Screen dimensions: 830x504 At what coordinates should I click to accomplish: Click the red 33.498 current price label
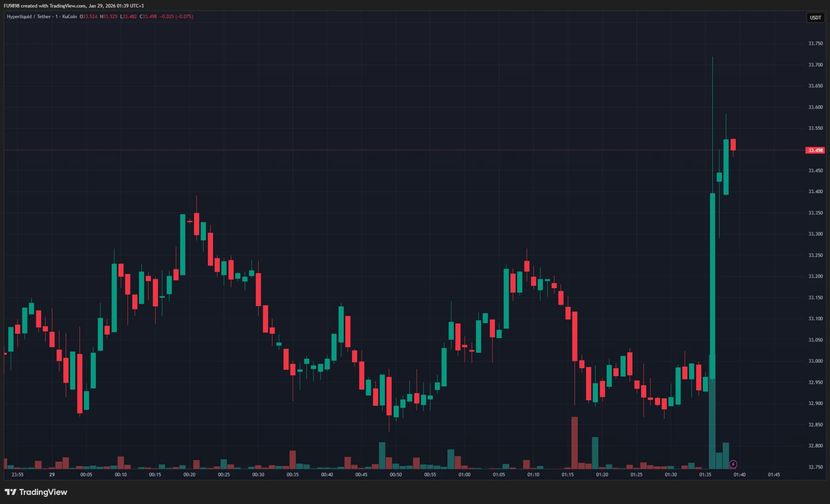tap(815, 150)
